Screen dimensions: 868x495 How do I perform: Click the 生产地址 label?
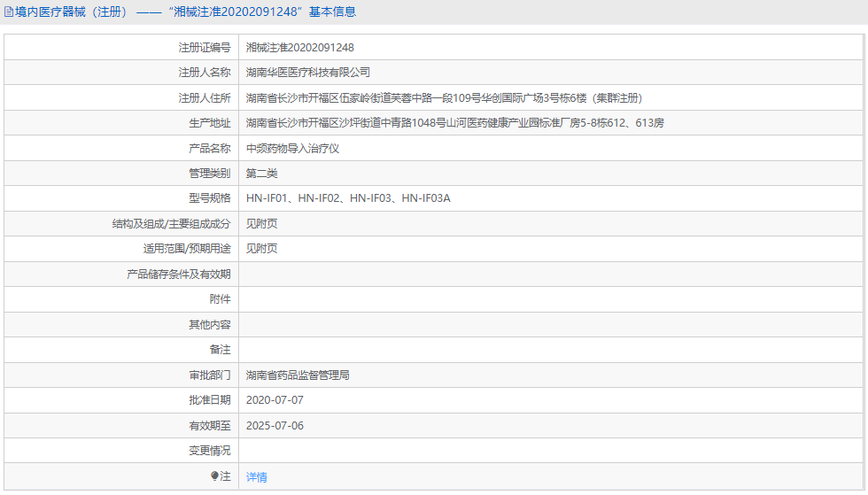coord(210,123)
